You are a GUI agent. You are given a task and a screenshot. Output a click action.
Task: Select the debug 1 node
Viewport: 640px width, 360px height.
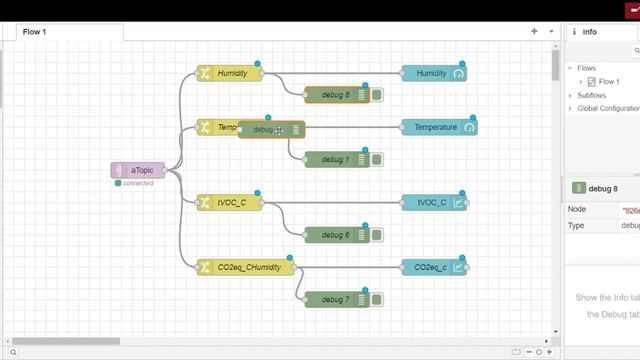337,160
